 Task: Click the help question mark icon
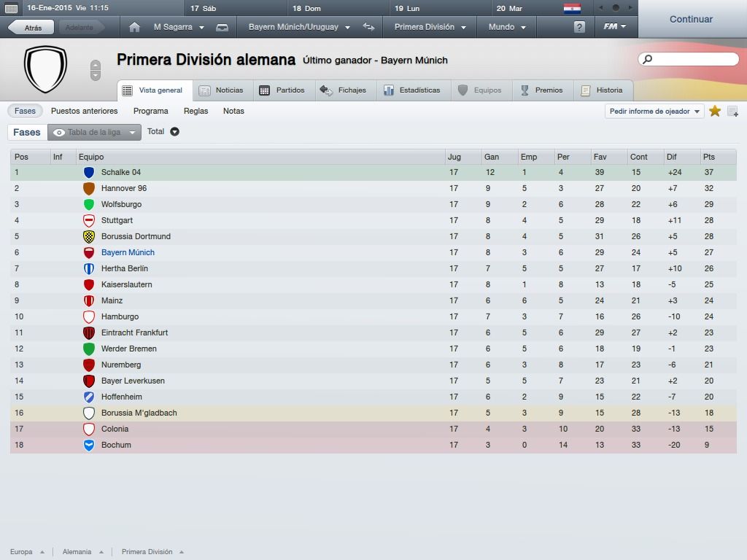pyautogui.click(x=579, y=27)
